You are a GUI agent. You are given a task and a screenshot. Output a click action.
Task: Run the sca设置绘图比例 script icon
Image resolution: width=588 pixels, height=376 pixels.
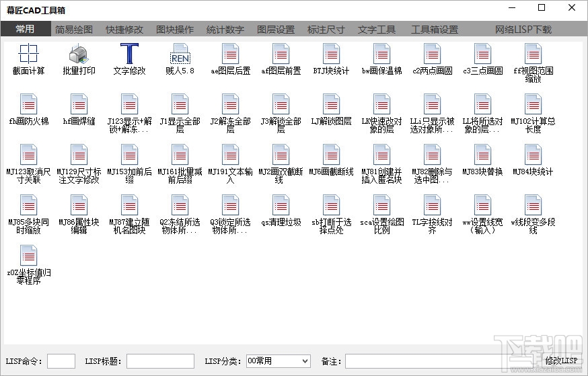(381, 204)
